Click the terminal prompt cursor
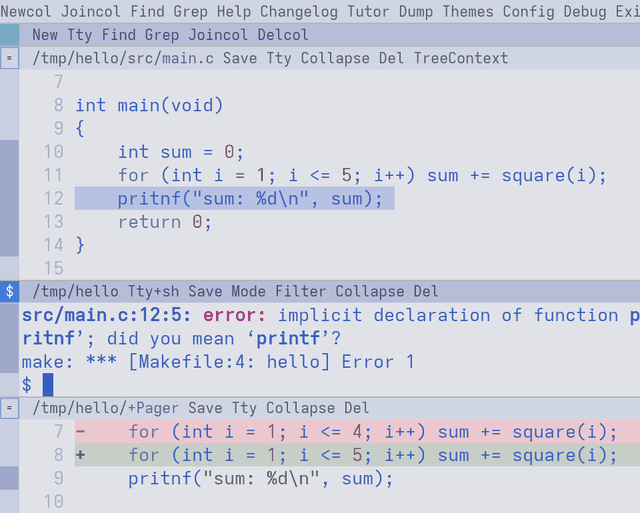 point(48,385)
